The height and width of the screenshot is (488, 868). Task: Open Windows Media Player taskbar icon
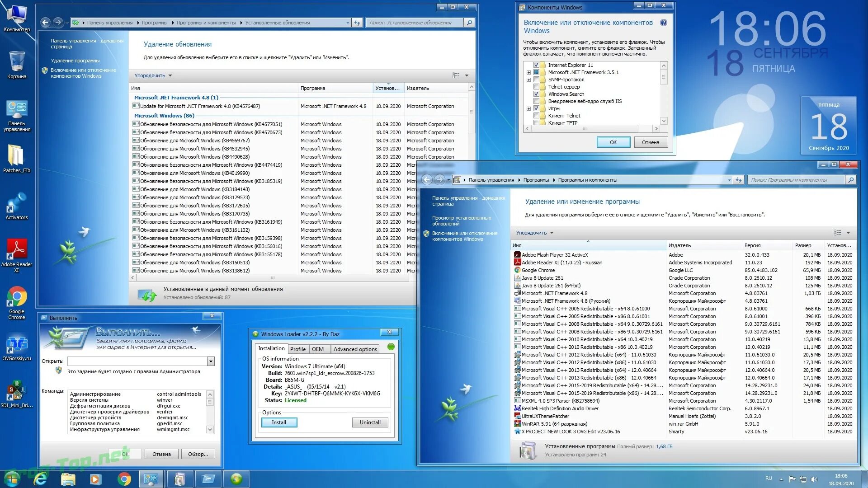coord(95,479)
